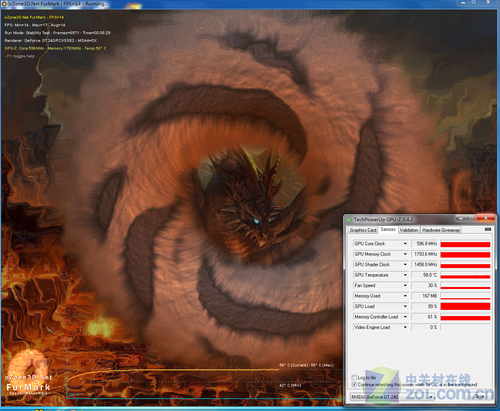Click the 61 % memory controller value

pos(425,317)
